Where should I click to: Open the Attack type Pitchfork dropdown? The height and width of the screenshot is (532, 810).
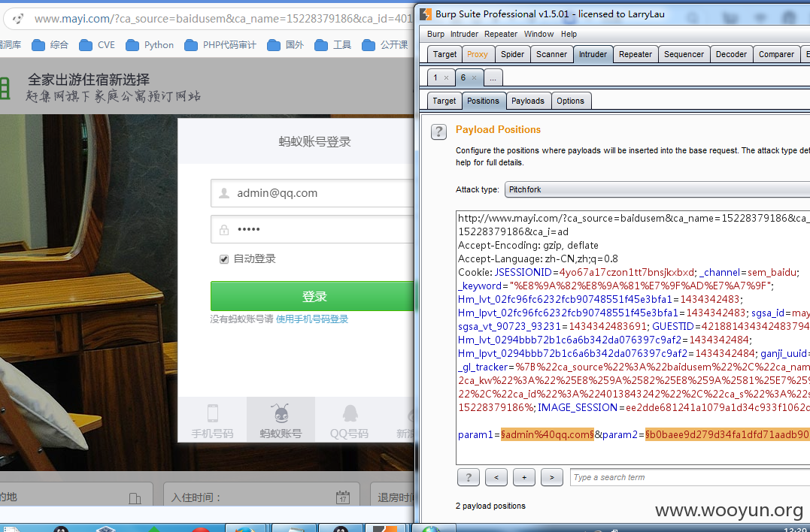[657, 189]
